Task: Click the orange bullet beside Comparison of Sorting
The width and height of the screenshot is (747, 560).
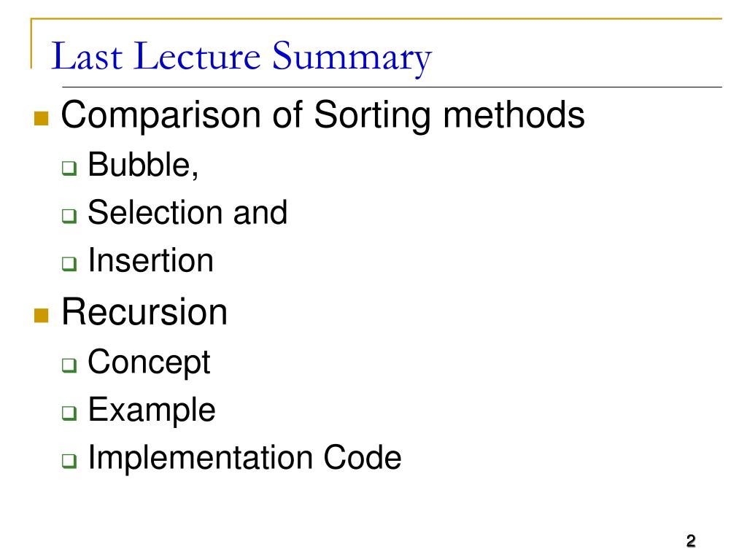Action: [42, 118]
